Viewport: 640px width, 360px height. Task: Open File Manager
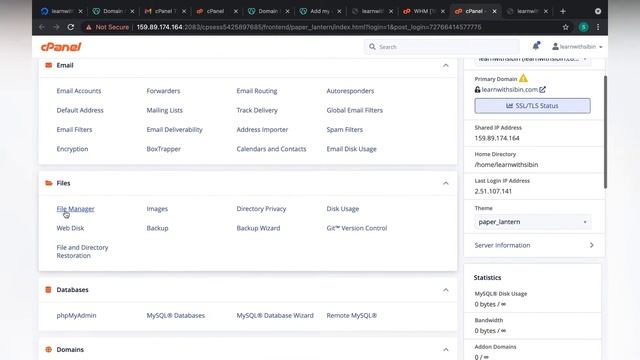(76, 209)
